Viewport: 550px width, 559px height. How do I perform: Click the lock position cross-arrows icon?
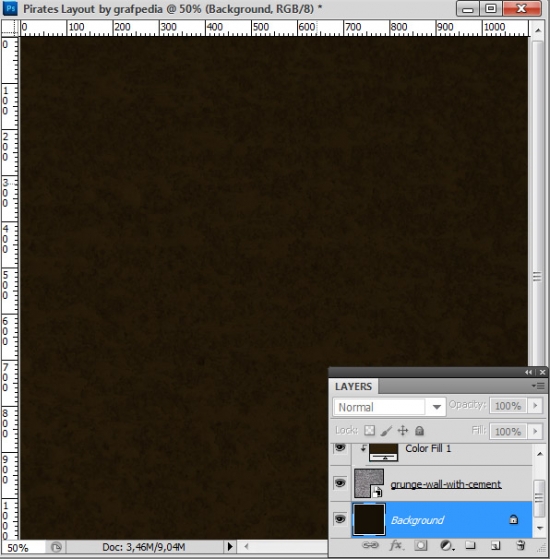pos(403,431)
